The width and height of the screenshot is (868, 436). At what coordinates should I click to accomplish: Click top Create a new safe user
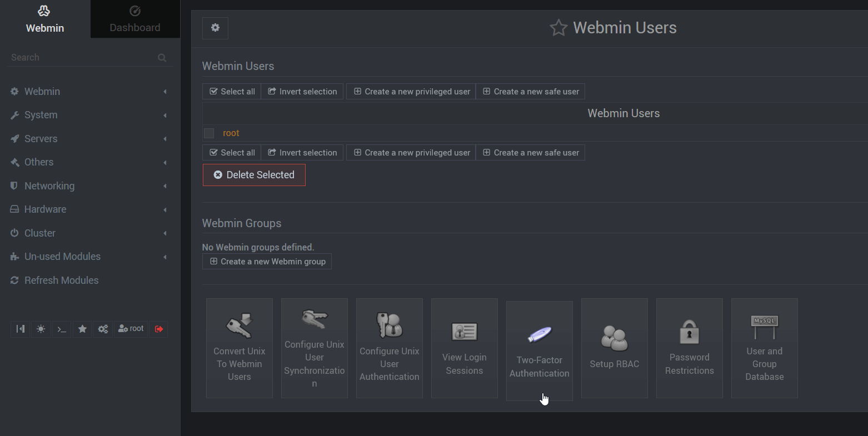[531, 92]
